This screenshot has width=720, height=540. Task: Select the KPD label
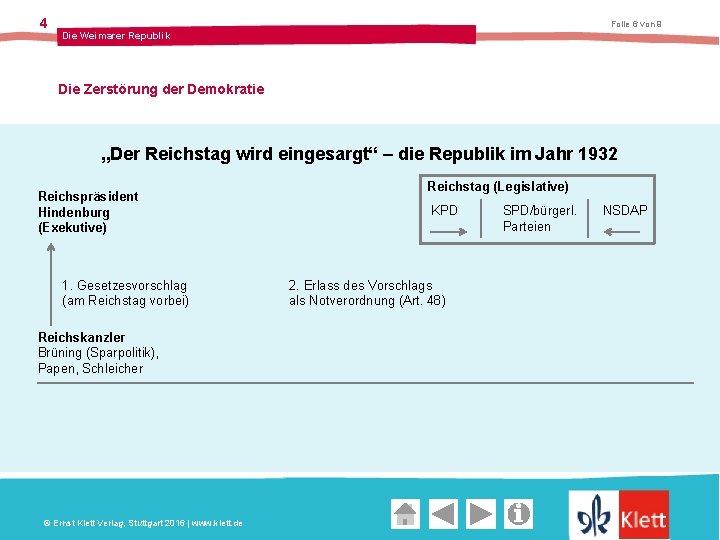444,210
